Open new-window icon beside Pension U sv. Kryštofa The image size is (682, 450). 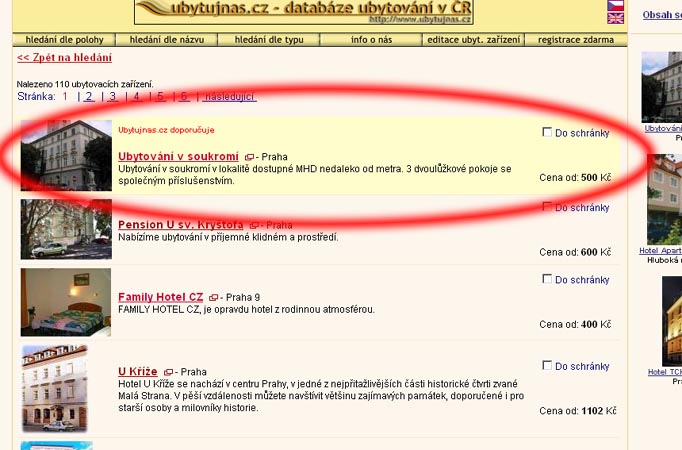pos(255,226)
